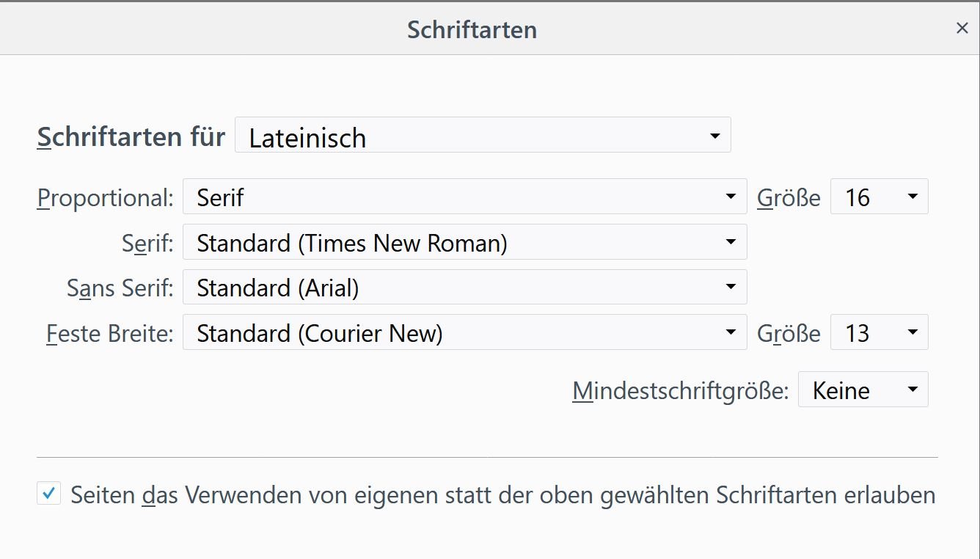The width and height of the screenshot is (980, 559).
Task: Close the Schriftarten dialog
Action: tap(962, 28)
